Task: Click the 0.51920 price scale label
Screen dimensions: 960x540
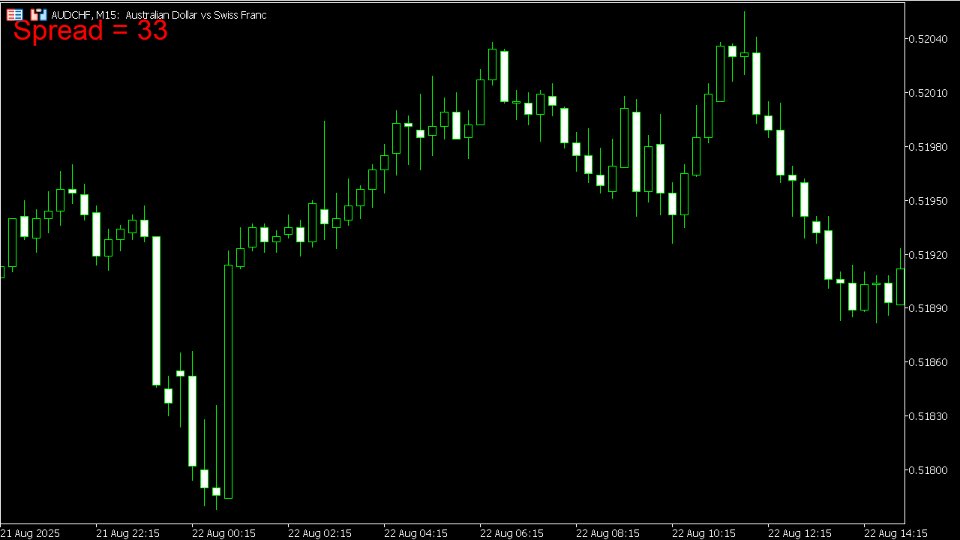Action: (928, 255)
